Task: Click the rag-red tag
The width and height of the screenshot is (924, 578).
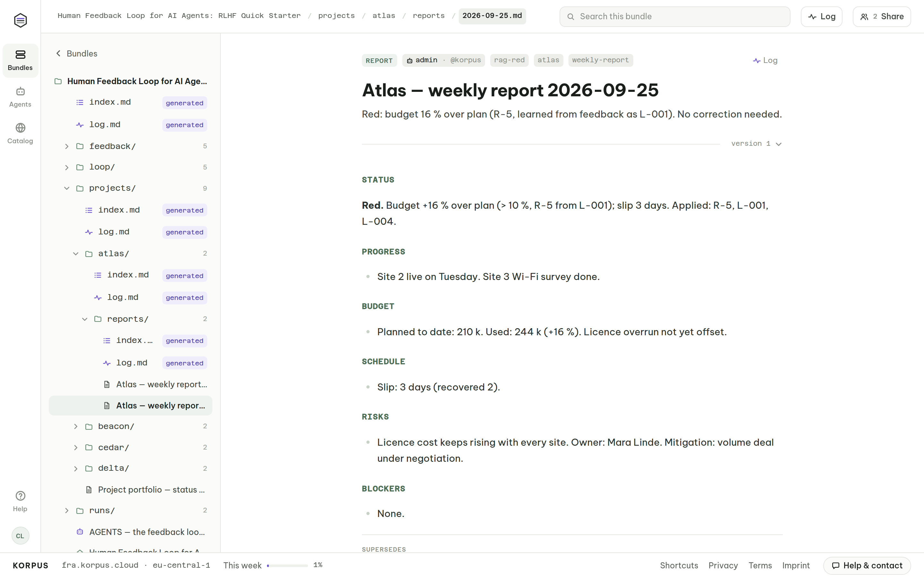Action: coord(509,60)
